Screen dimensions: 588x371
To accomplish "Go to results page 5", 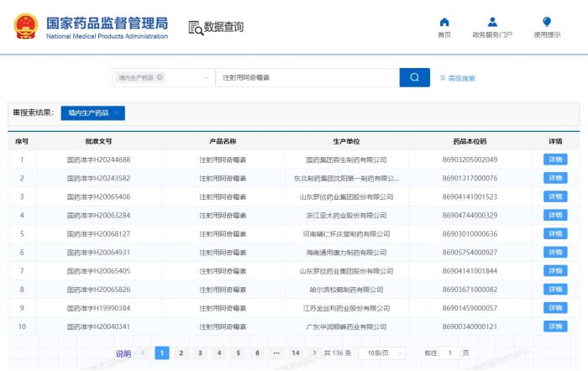I will 239,353.
